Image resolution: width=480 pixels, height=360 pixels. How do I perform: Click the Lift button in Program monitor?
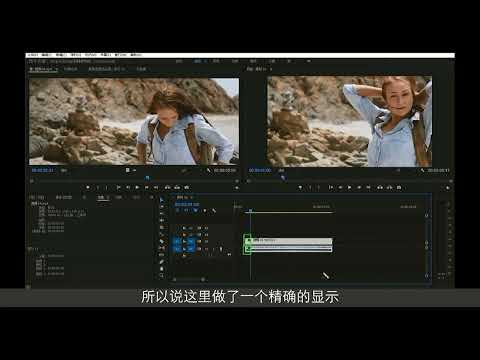point(380,188)
